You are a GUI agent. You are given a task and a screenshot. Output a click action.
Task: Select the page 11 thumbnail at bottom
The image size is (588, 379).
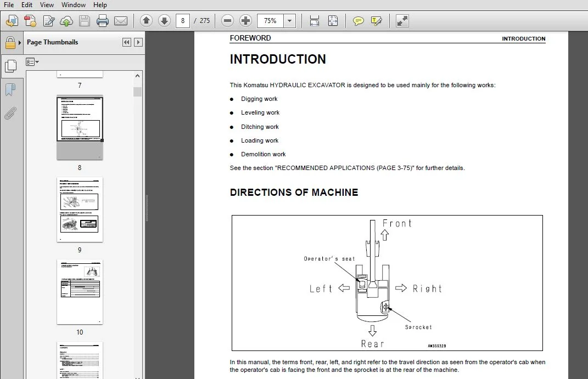click(80, 360)
